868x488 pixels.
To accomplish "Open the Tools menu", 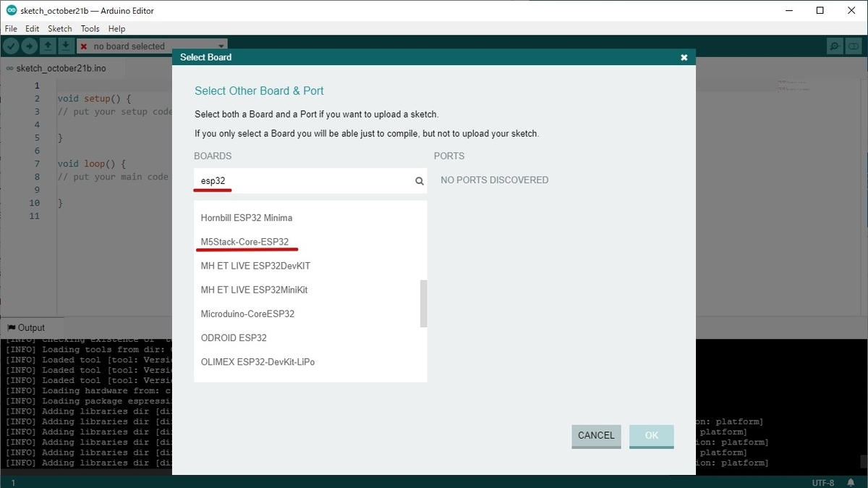I will (90, 29).
